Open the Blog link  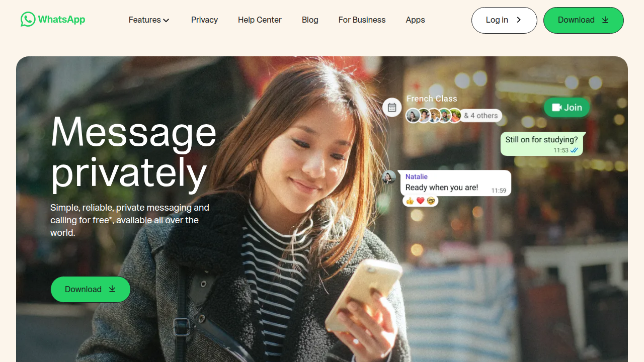pos(310,20)
